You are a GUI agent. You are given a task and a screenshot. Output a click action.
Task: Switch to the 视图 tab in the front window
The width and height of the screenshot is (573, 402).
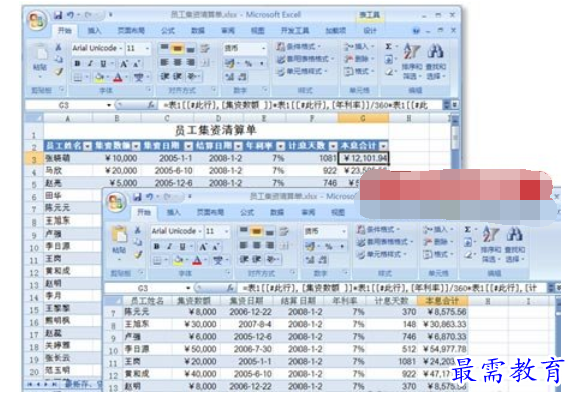[338, 212]
